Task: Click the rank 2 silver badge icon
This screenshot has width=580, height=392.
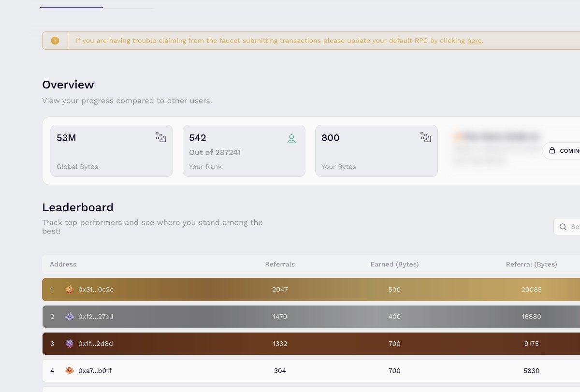Action: (70, 317)
